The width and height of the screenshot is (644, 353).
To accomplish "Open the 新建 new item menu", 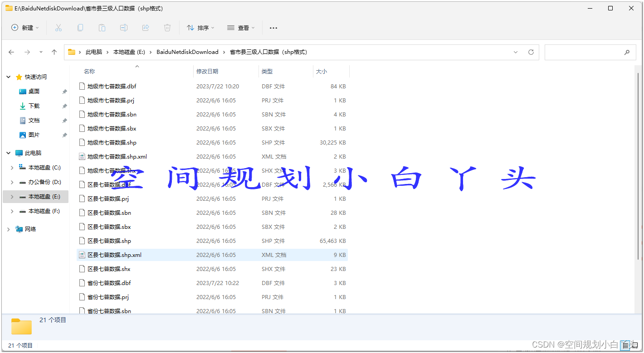I will pyautogui.click(x=25, y=28).
